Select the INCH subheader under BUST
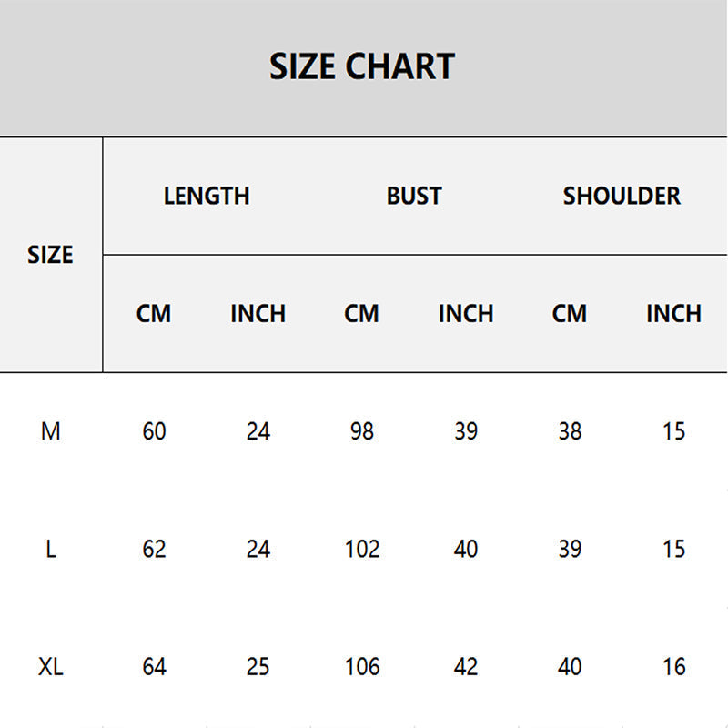Viewport: 728px width, 728px height. 466,313
